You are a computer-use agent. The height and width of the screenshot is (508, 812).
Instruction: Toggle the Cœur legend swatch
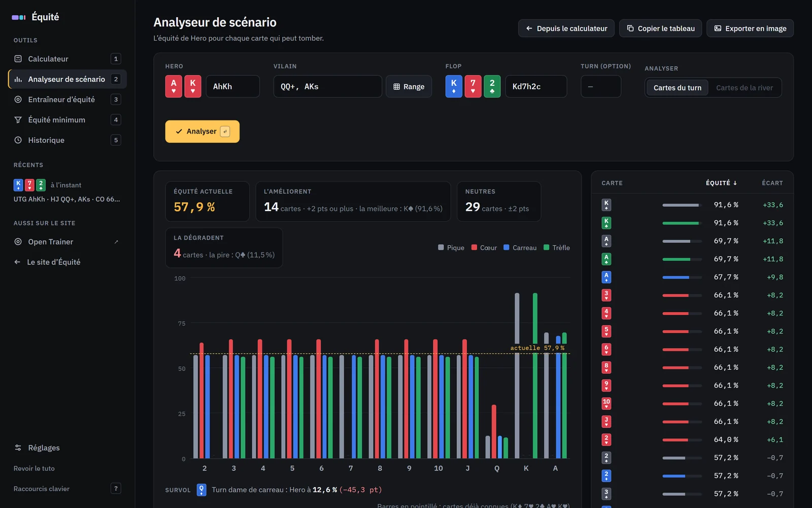pyautogui.click(x=474, y=247)
